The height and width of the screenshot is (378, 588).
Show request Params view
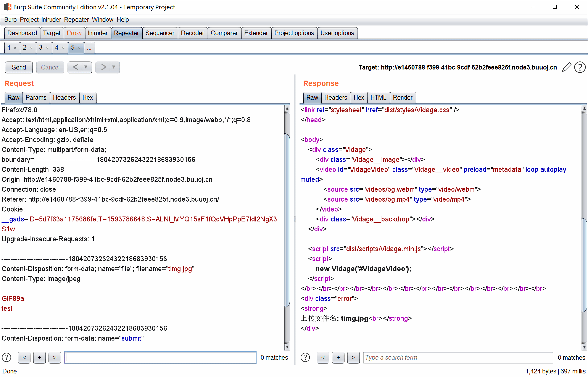[36, 97]
